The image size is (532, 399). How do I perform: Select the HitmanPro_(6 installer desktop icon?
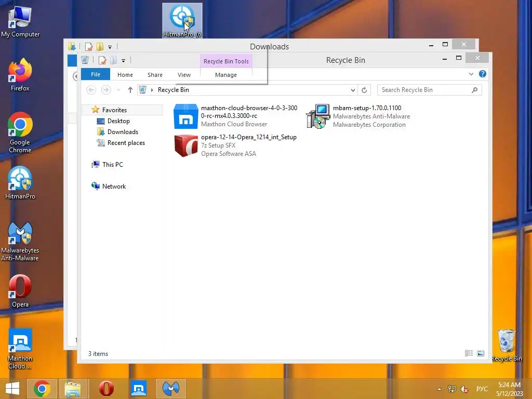tap(182, 20)
